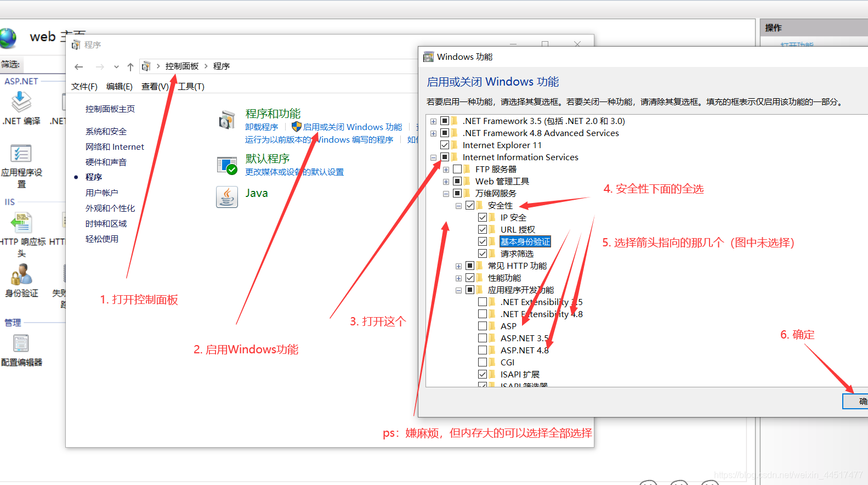Toggle the 安全性 checkbox
The height and width of the screenshot is (485, 868).
(x=470, y=205)
